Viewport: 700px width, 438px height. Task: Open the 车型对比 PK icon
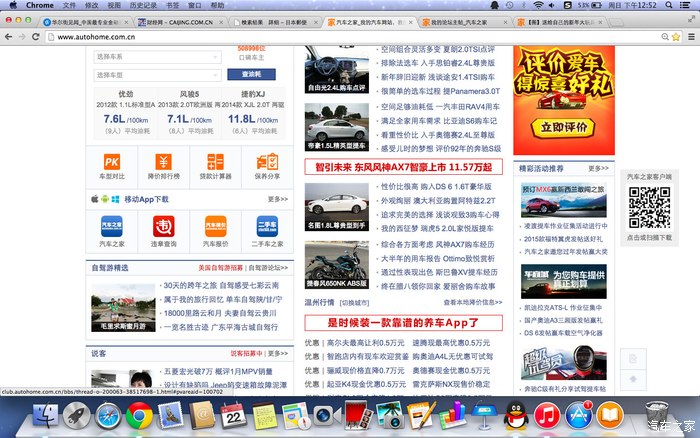tap(112, 162)
